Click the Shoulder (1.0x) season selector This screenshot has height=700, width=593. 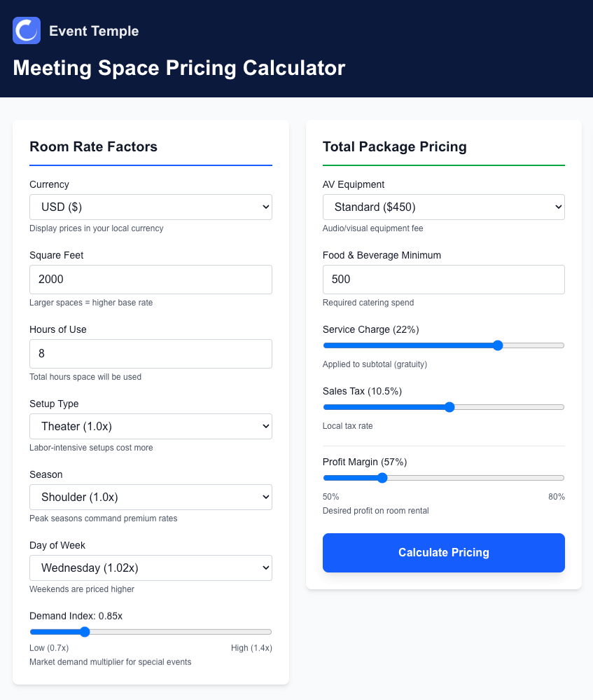[x=151, y=497]
